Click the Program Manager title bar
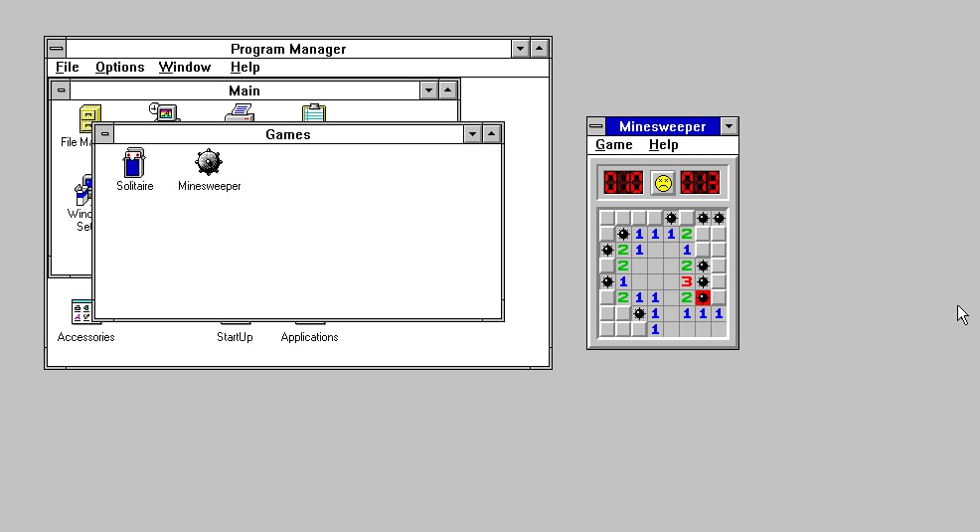Viewport: 980px width, 532px height. [x=288, y=48]
